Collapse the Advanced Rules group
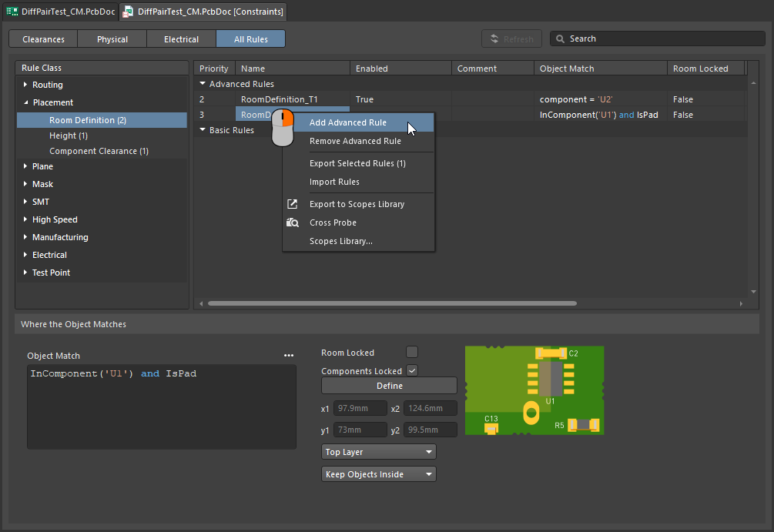The height and width of the screenshot is (532, 774). point(203,84)
